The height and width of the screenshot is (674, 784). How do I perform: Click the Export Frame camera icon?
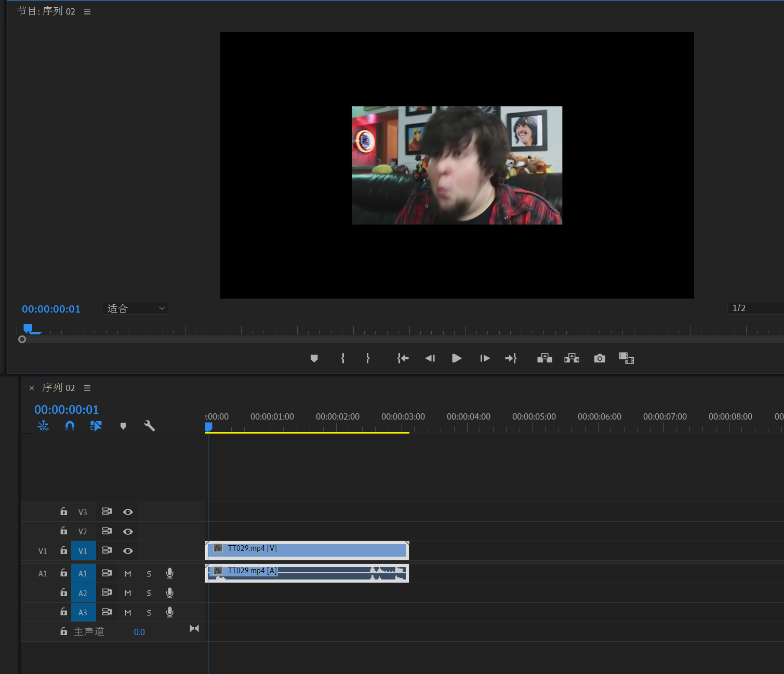coord(600,358)
